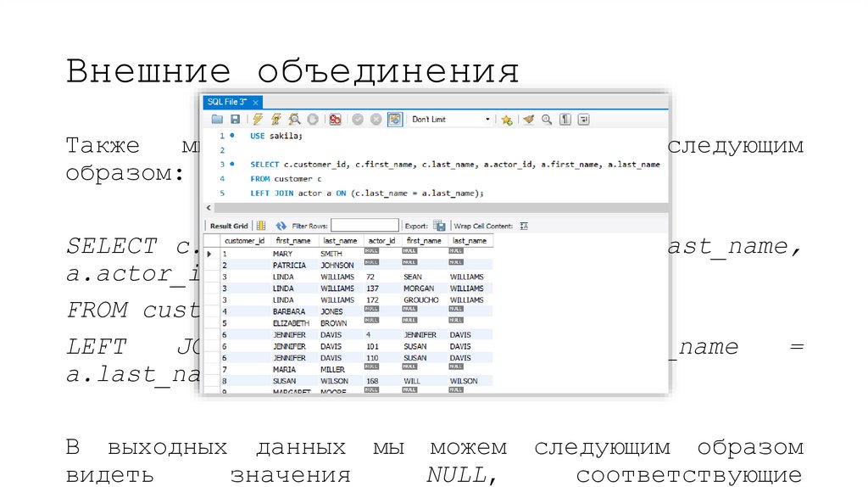
Task: Click the editor's left scroll arrow
Action: 209,208
